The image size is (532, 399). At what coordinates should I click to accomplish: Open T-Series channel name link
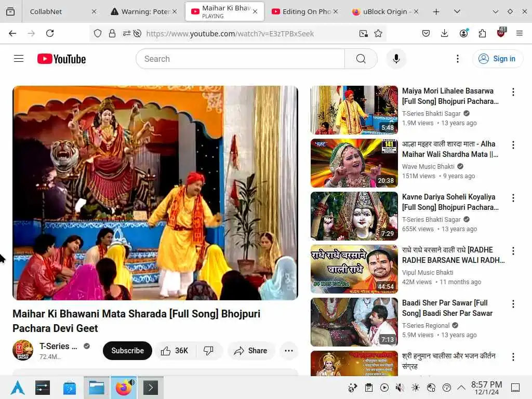(x=58, y=346)
